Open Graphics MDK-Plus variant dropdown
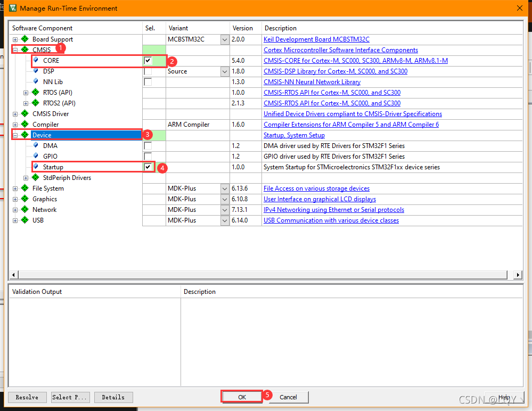This screenshot has width=532, height=411. (x=225, y=200)
